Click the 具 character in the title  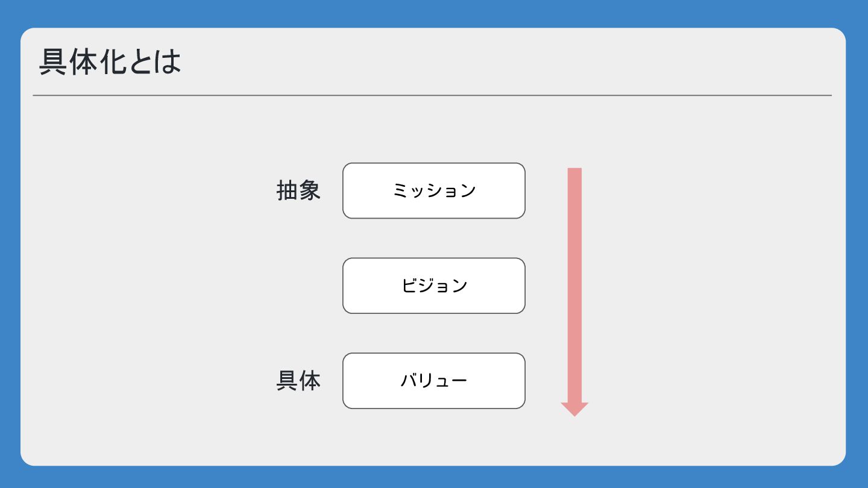pos(53,61)
